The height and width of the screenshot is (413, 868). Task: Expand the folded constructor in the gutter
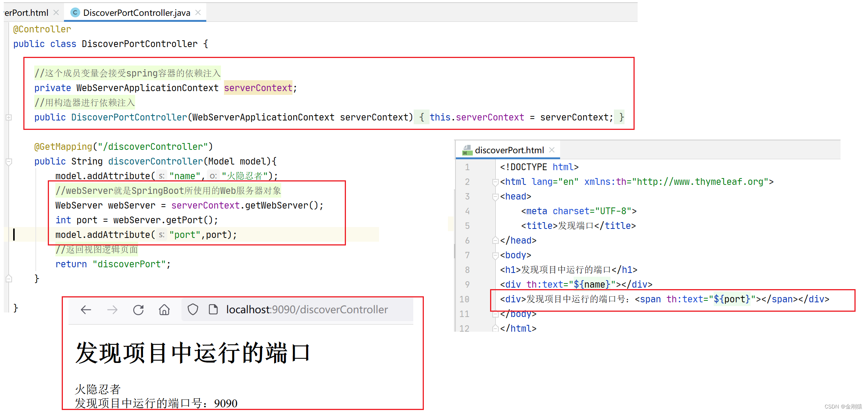tap(9, 117)
